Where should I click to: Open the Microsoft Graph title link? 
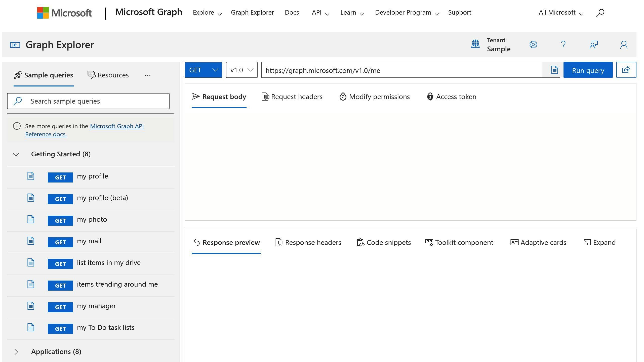point(149,12)
